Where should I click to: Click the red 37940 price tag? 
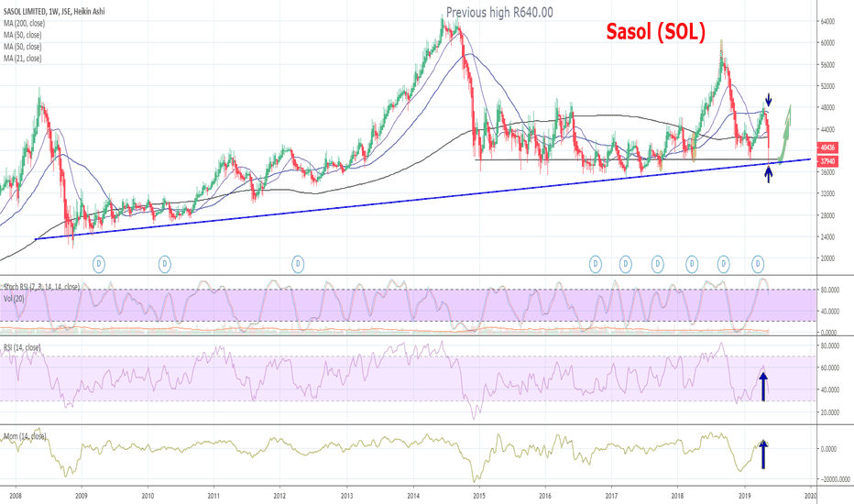pos(827,161)
